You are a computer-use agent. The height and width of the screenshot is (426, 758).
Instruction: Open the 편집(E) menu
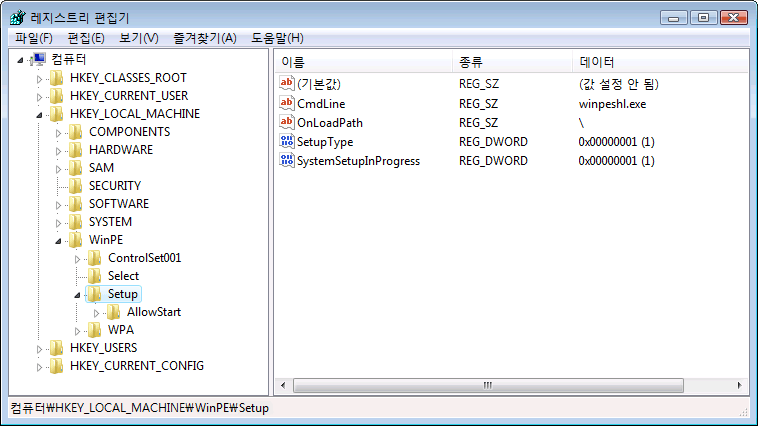point(86,38)
